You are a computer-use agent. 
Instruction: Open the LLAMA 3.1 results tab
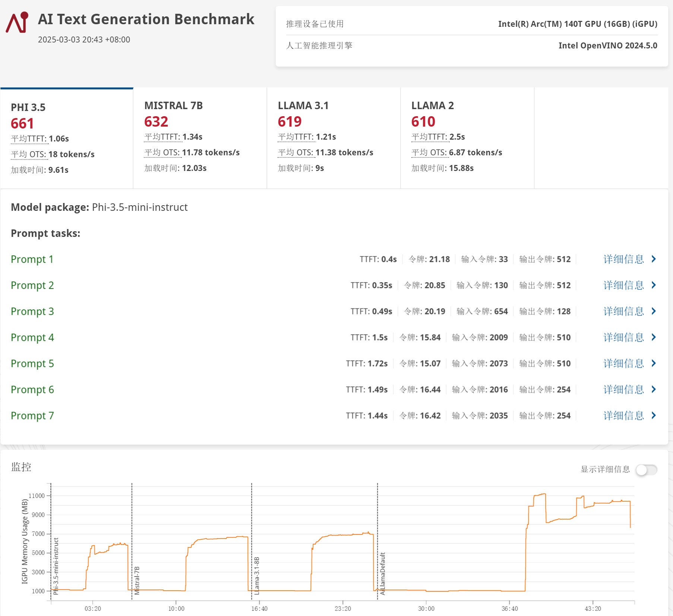pos(333,138)
